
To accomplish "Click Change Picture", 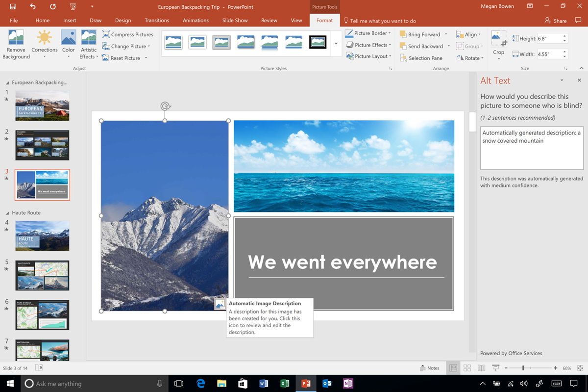I will click(x=125, y=46).
